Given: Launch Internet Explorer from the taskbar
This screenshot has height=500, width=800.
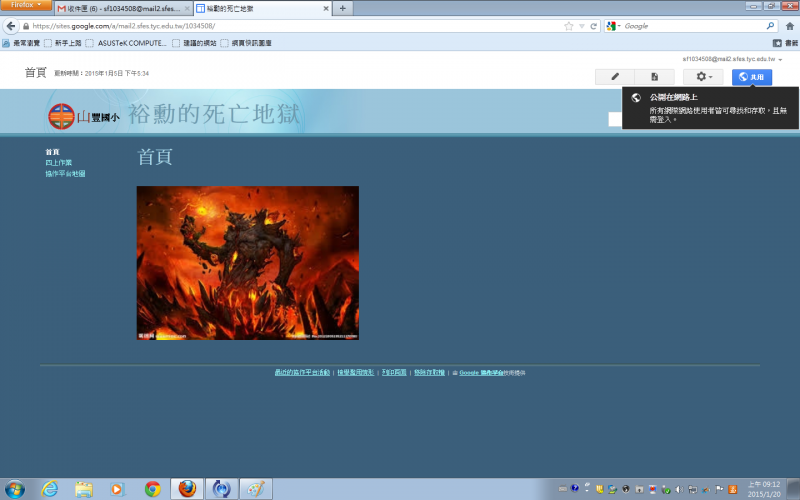Looking at the screenshot, I should [x=49, y=489].
